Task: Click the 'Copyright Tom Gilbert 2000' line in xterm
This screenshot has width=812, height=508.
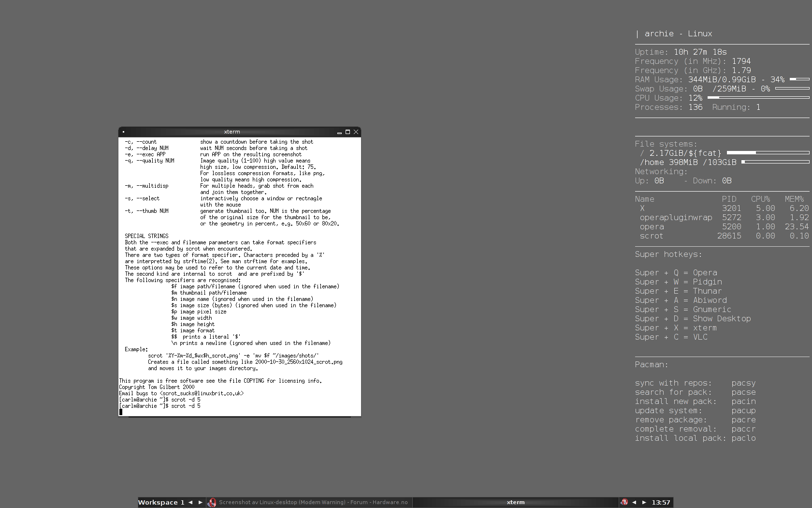Action: coord(157,387)
